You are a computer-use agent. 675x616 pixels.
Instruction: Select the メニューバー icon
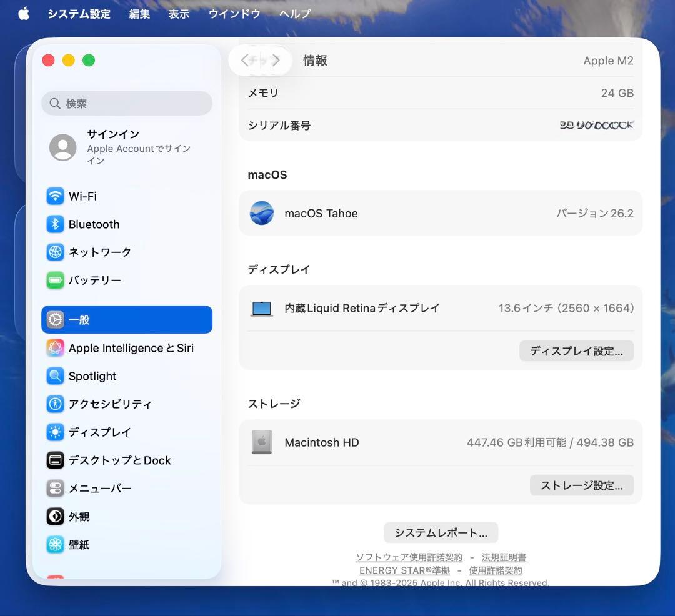[55, 489]
